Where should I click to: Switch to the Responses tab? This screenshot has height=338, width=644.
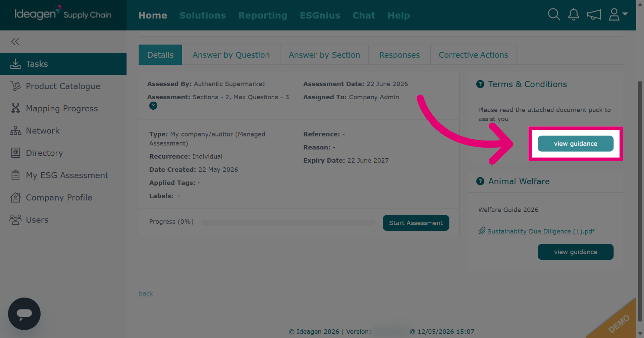399,55
